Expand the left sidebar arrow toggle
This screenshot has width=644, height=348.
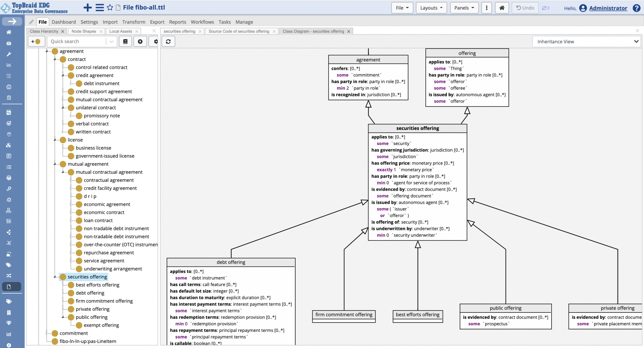click(12, 21)
